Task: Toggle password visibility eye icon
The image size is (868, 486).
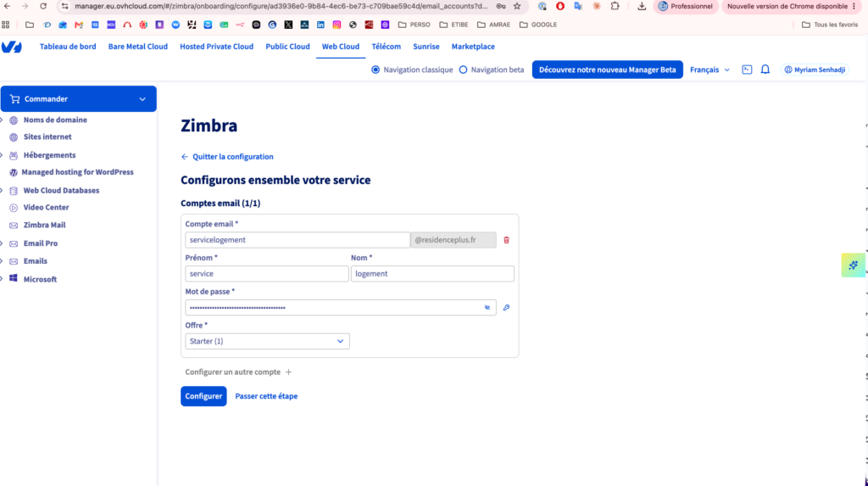Action: click(x=487, y=308)
